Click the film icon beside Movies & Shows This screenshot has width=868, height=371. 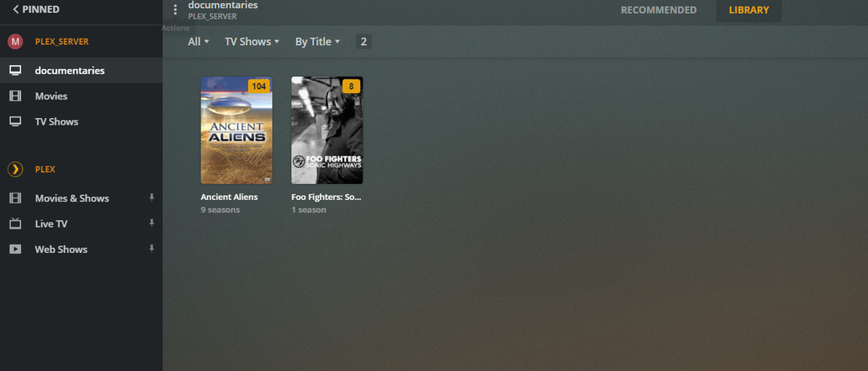click(x=15, y=198)
